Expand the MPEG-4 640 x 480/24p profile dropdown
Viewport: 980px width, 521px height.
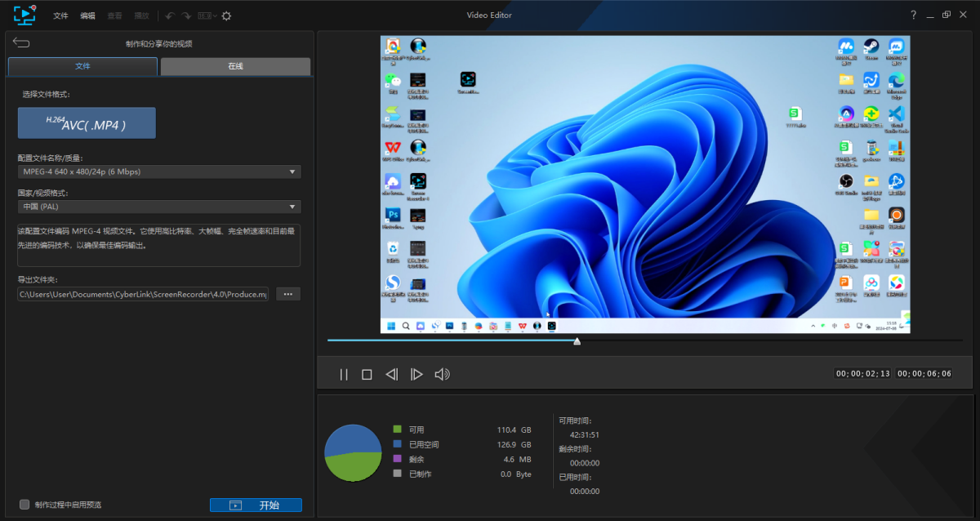159,171
